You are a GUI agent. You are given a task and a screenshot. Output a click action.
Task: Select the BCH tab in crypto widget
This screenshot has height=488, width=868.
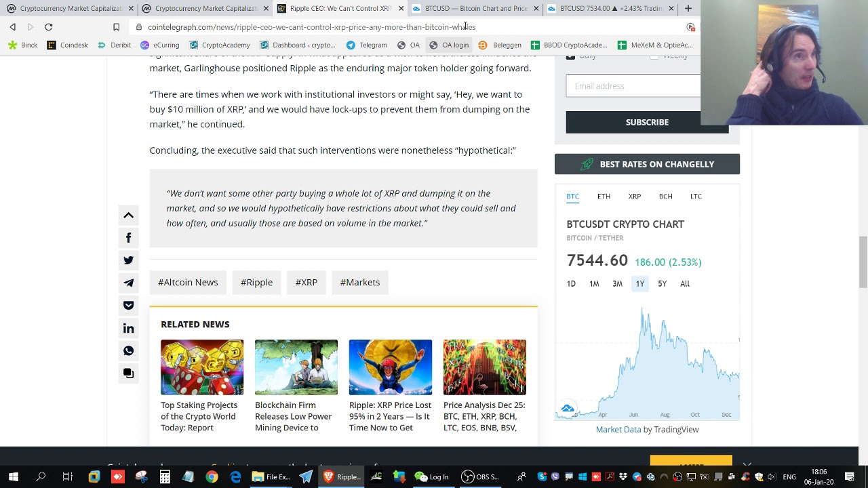click(x=666, y=197)
